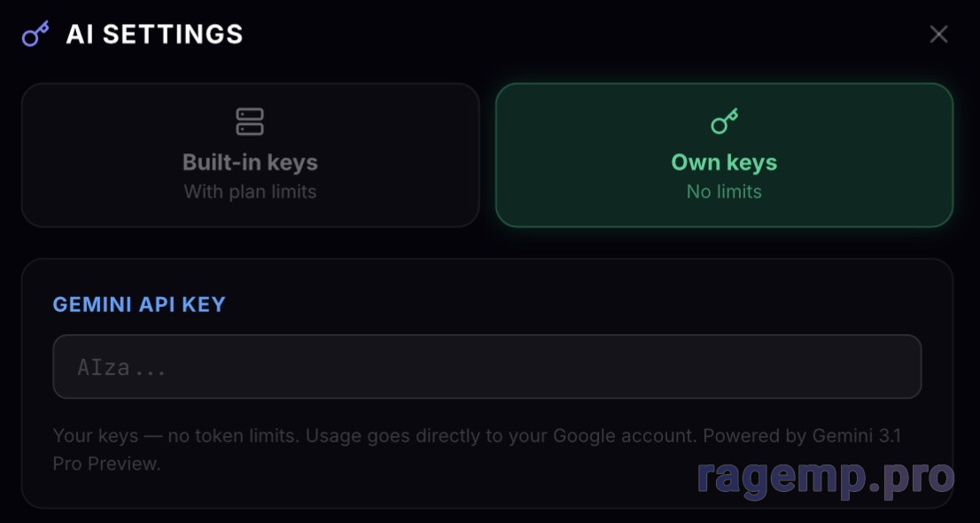This screenshot has height=523, width=980.
Task: Click the GEMINI API KEY label
Action: (139, 304)
